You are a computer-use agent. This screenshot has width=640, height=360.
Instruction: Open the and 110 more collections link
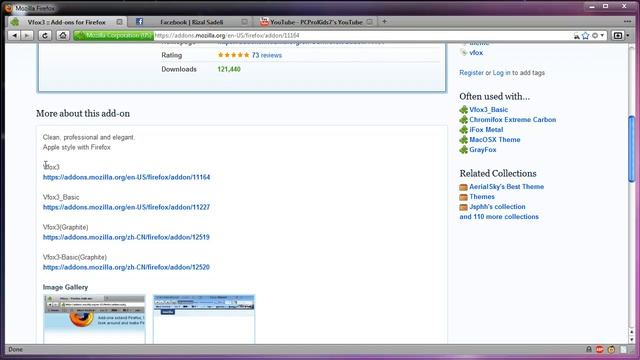499,217
